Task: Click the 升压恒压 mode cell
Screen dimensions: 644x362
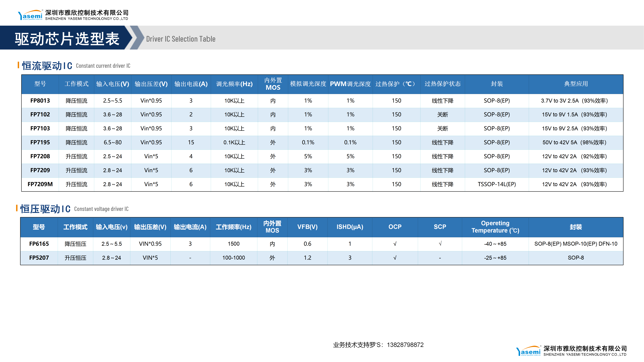Action: coord(75,258)
